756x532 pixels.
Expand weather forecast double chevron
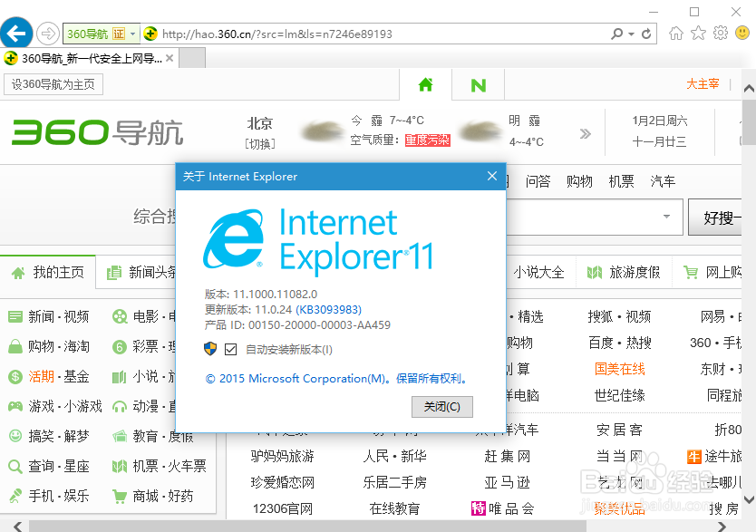585,133
